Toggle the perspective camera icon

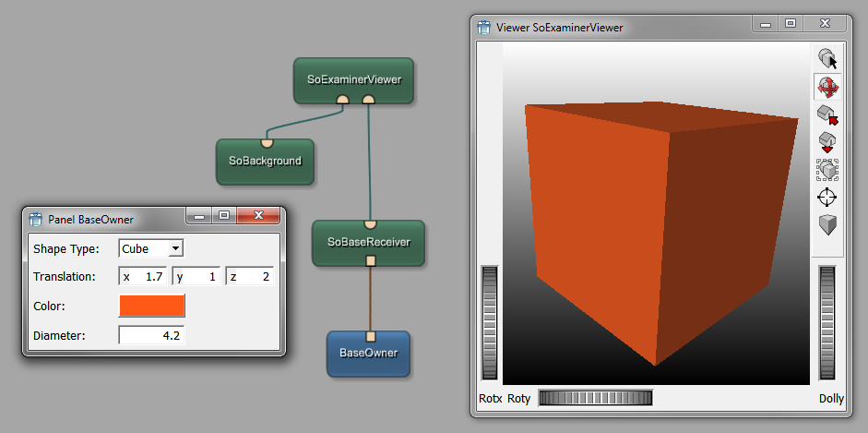[827, 224]
